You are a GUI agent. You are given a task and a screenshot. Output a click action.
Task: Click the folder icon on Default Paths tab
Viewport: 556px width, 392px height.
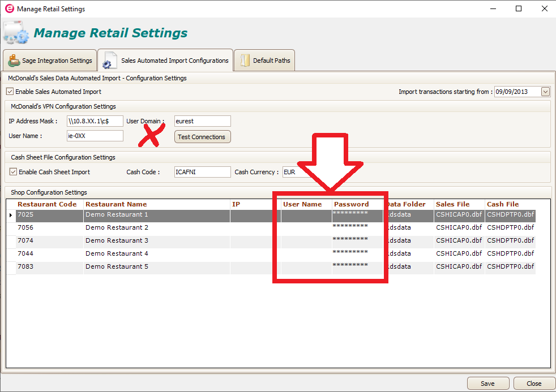point(245,61)
